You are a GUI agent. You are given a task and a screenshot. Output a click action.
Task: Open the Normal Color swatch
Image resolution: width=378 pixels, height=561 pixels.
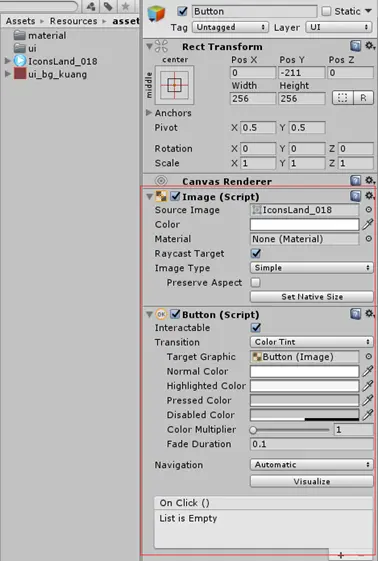[x=305, y=371]
